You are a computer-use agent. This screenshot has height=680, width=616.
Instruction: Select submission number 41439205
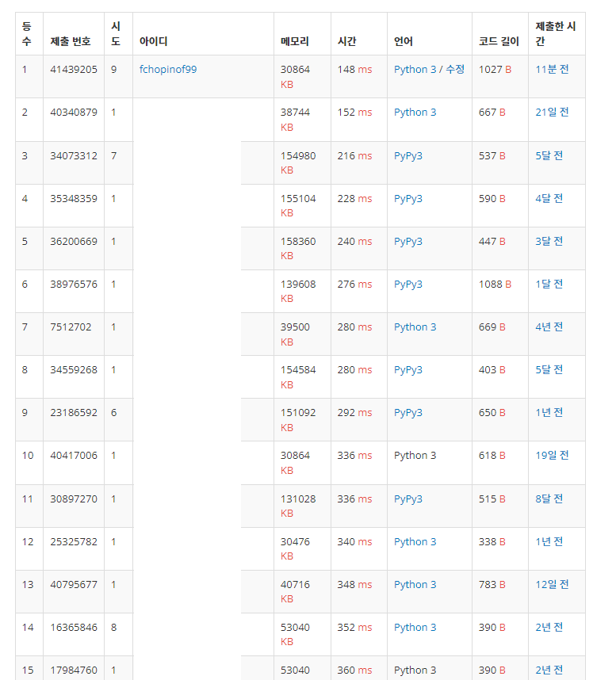73,70
